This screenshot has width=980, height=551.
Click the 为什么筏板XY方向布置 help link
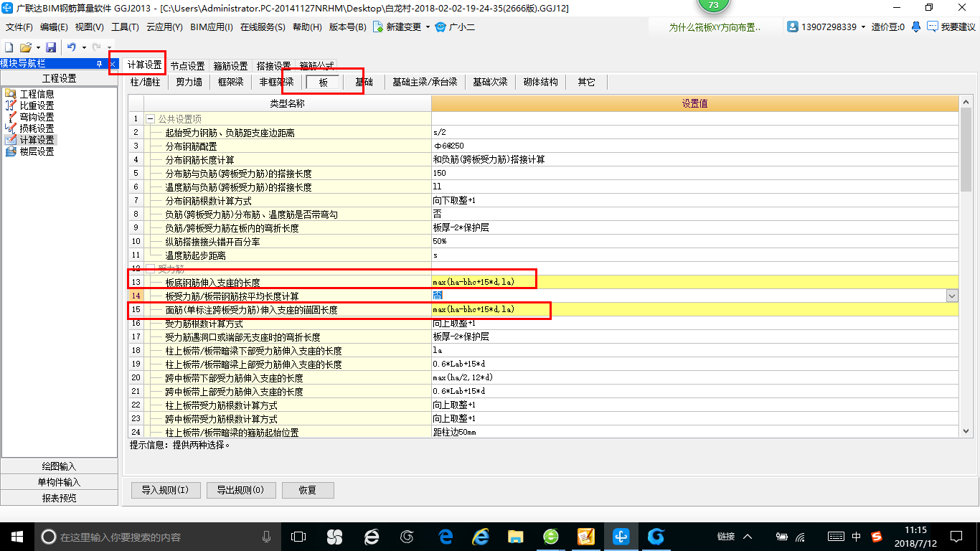click(x=713, y=27)
